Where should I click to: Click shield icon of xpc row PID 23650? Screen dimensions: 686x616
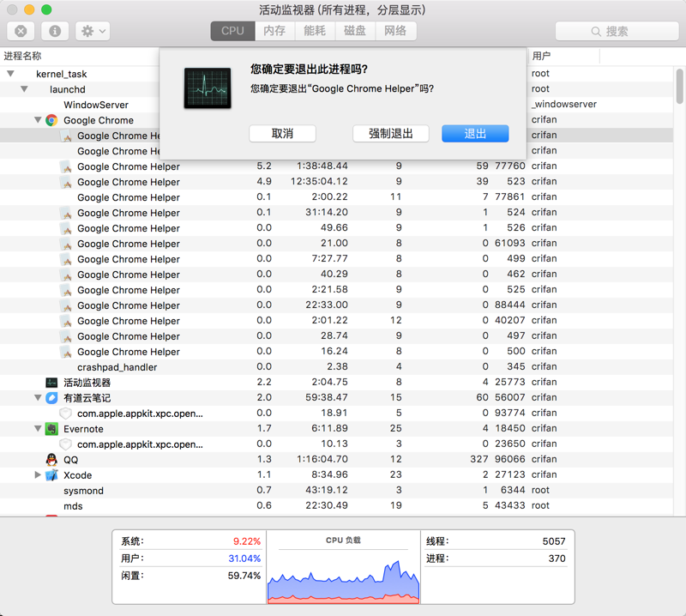click(x=66, y=444)
